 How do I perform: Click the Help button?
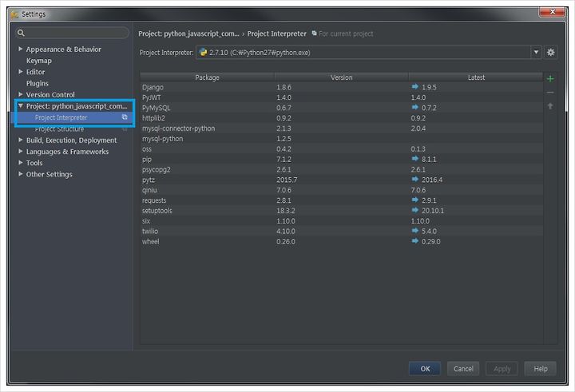540,369
